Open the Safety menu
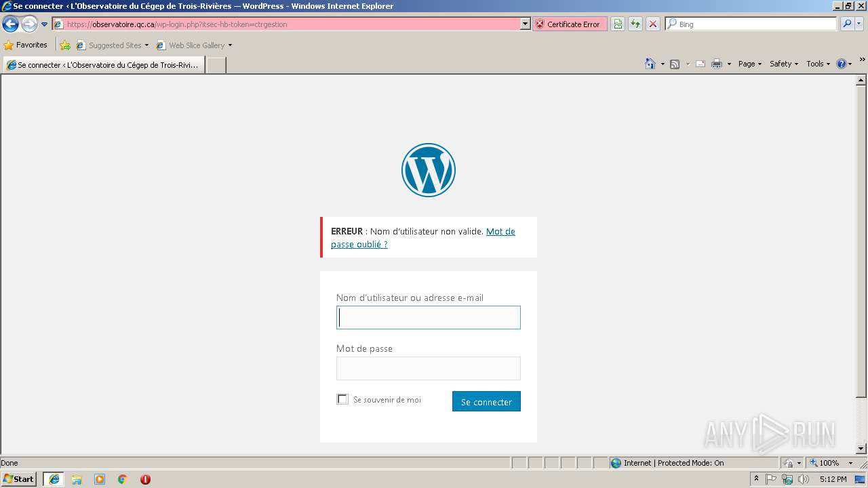This screenshot has height=488, width=868. [784, 64]
